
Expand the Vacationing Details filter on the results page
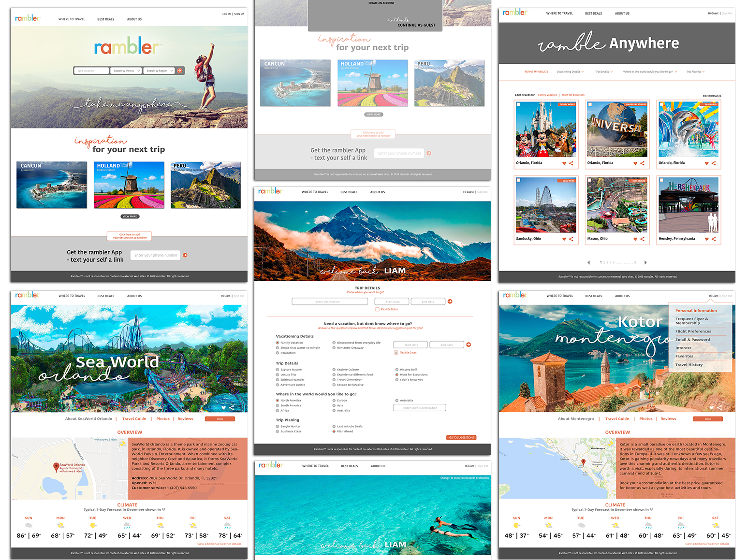[570, 72]
